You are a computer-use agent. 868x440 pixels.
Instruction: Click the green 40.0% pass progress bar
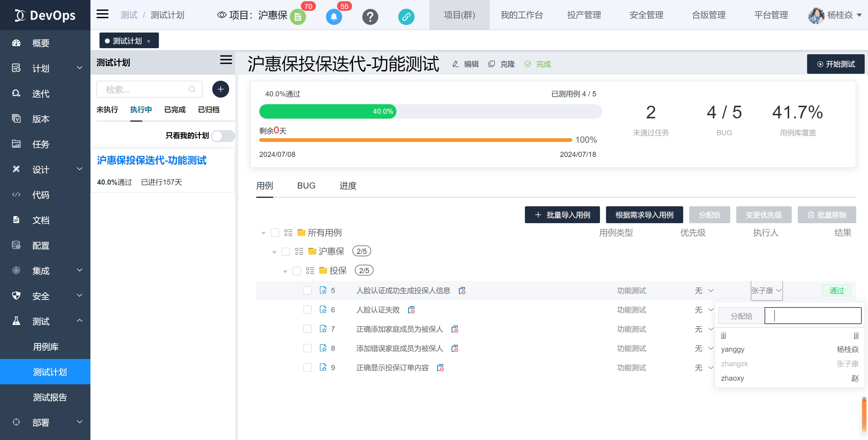pyautogui.click(x=327, y=111)
